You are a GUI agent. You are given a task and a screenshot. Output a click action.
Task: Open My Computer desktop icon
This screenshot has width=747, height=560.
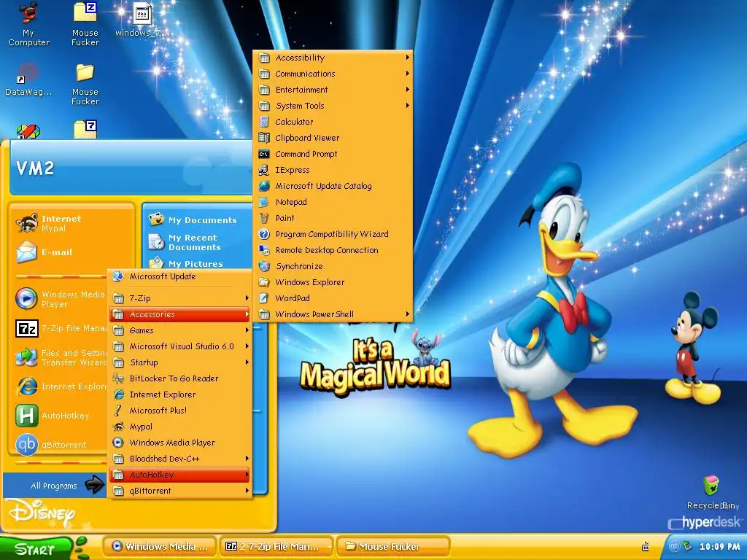(28, 13)
